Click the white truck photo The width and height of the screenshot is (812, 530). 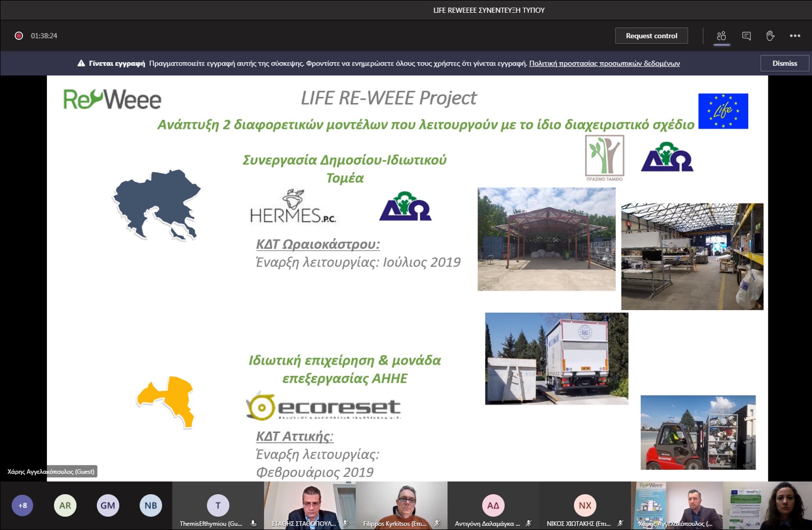point(557,359)
